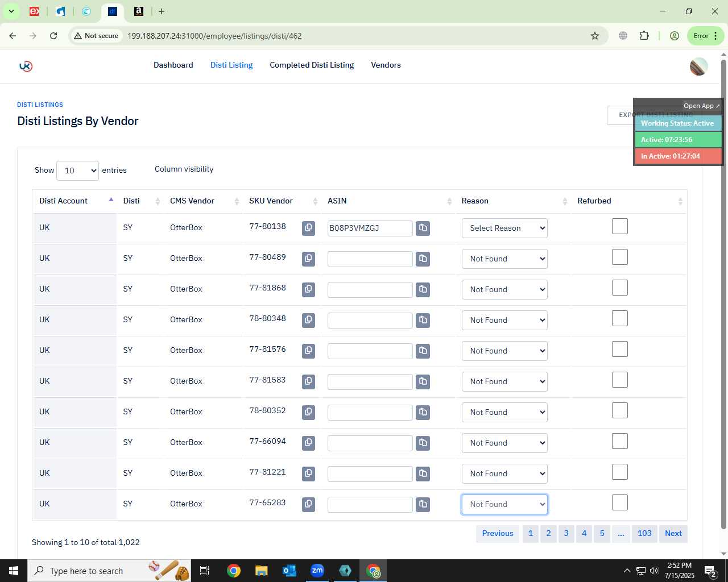
Task: Go to results page 2
Action: [548, 534]
